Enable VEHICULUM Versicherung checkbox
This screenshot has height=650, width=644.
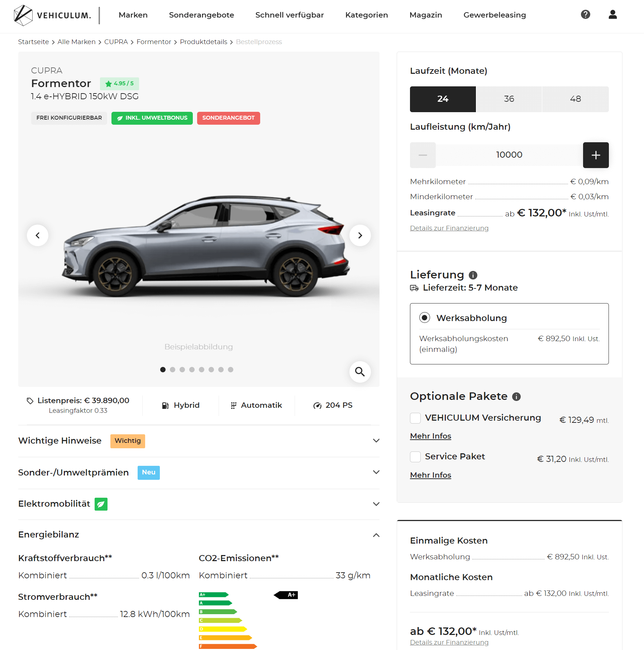[x=415, y=418]
